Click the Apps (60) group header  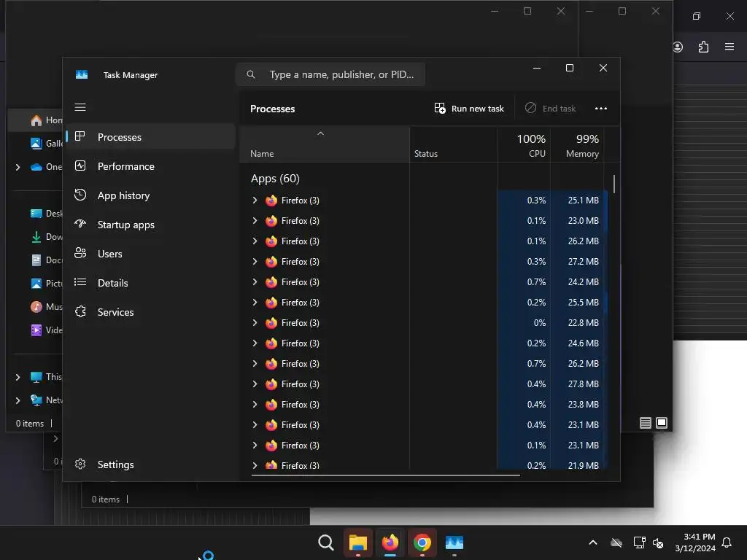click(275, 179)
